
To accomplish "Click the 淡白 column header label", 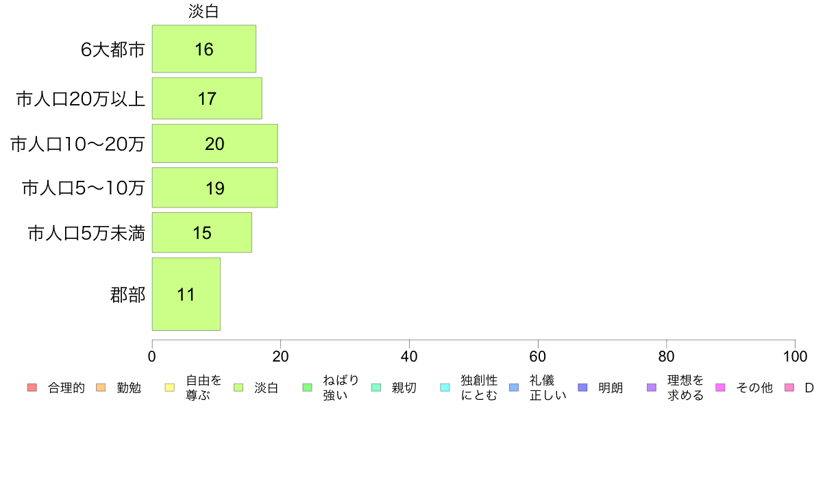I will coord(203,12).
